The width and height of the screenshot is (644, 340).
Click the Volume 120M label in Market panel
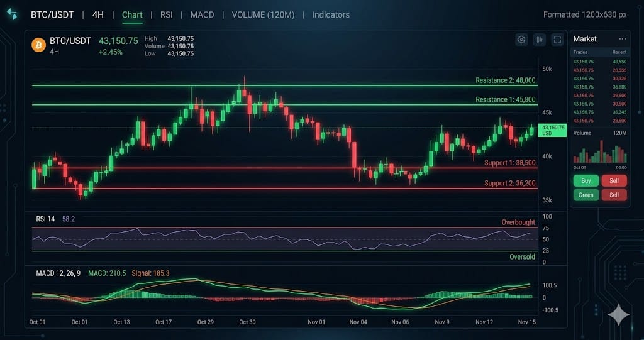point(599,133)
